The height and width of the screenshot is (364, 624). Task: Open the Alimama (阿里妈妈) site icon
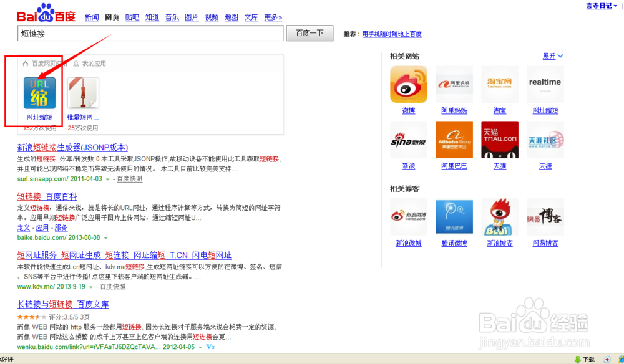(454, 84)
